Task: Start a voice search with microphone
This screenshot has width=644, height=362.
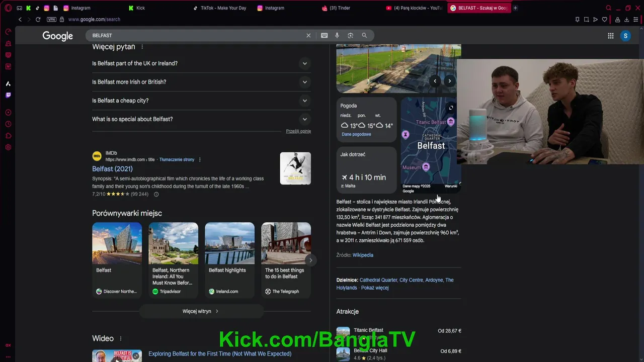Action: pyautogui.click(x=337, y=35)
